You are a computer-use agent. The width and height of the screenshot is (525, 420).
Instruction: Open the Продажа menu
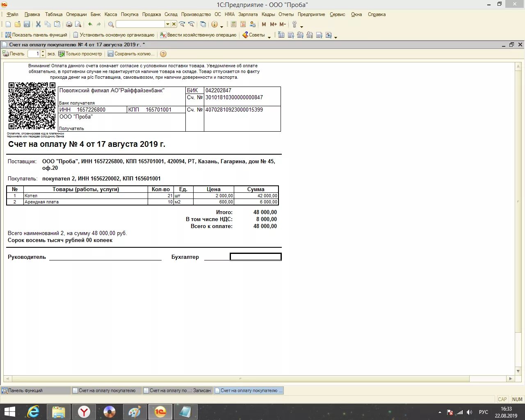point(151,14)
